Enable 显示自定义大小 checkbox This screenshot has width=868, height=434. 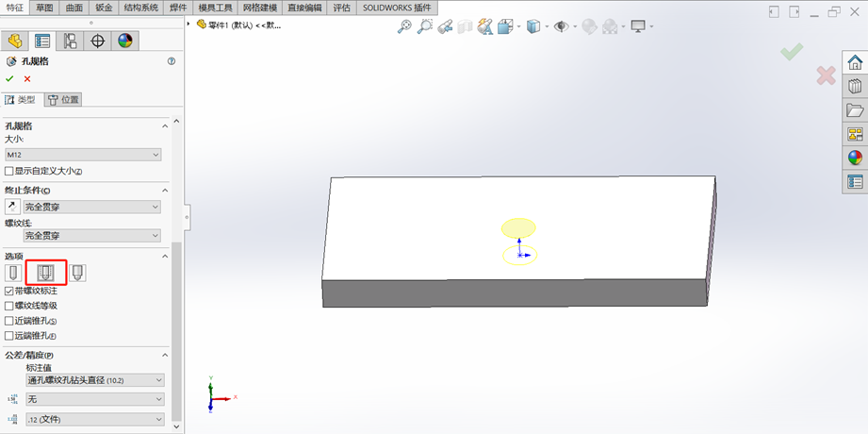tap(9, 171)
